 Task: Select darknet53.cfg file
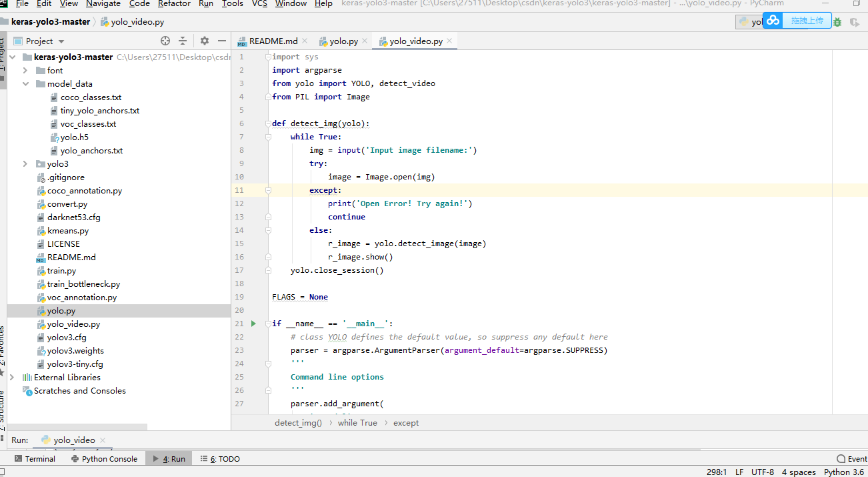[73, 217]
